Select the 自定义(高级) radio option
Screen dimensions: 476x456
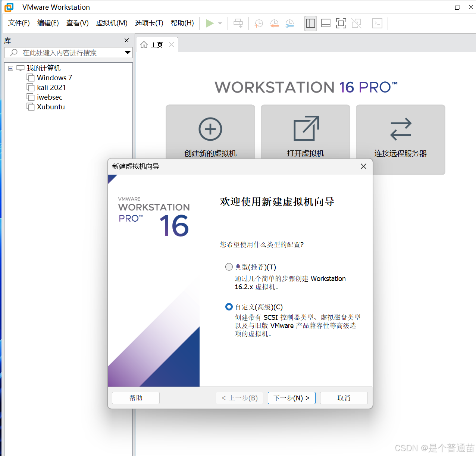(x=229, y=307)
